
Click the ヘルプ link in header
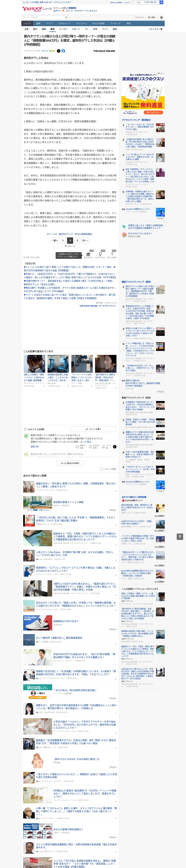[x=127, y=2]
